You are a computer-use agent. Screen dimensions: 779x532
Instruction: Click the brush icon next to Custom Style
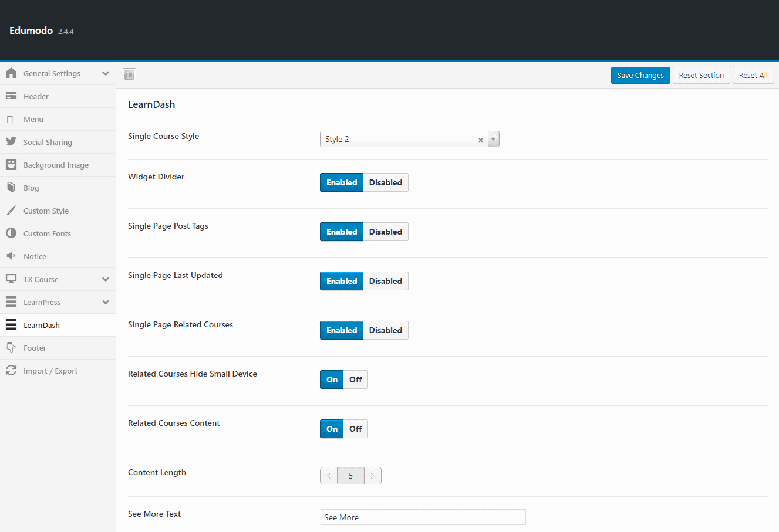(x=11, y=211)
